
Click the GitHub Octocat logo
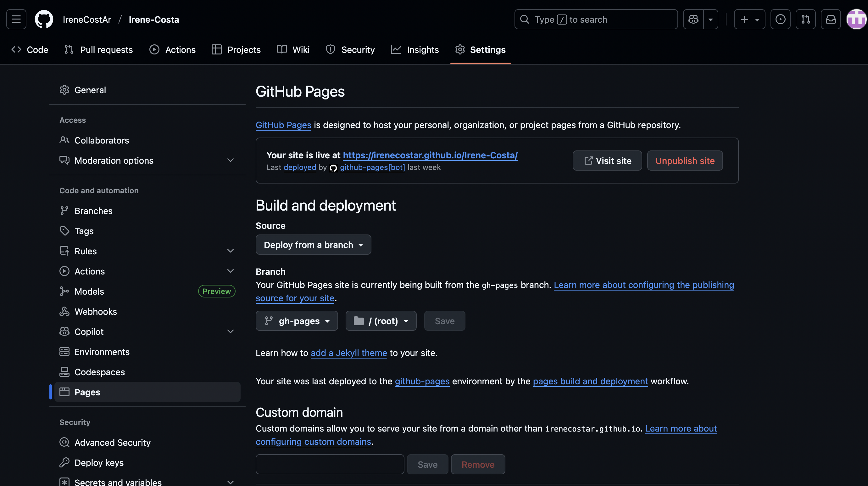click(44, 19)
